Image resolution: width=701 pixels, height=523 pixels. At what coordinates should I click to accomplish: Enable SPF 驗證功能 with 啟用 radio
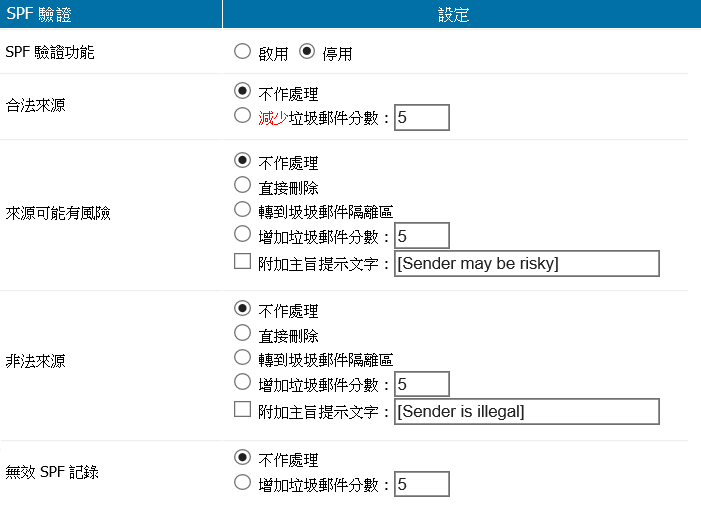242,50
